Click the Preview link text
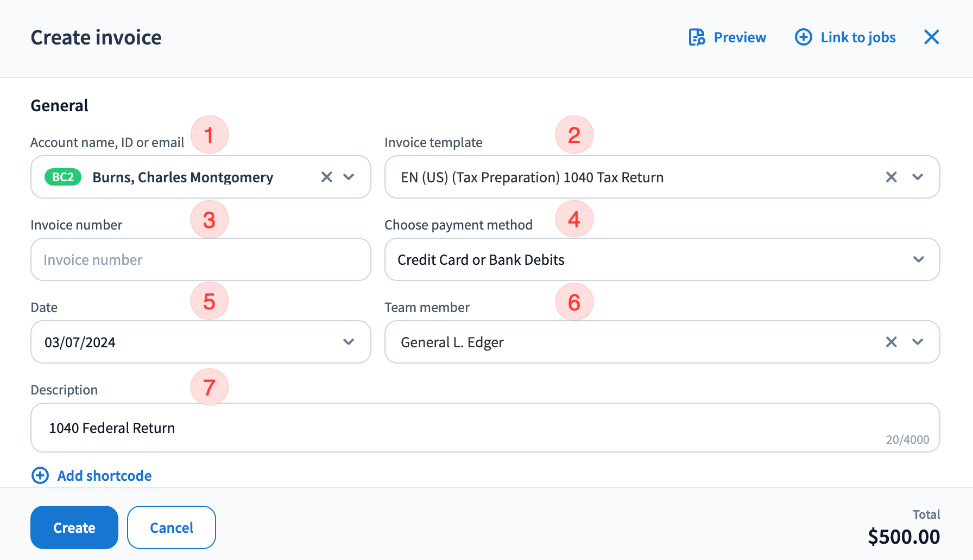Screen dimensions: 973x560 coord(740,37)
